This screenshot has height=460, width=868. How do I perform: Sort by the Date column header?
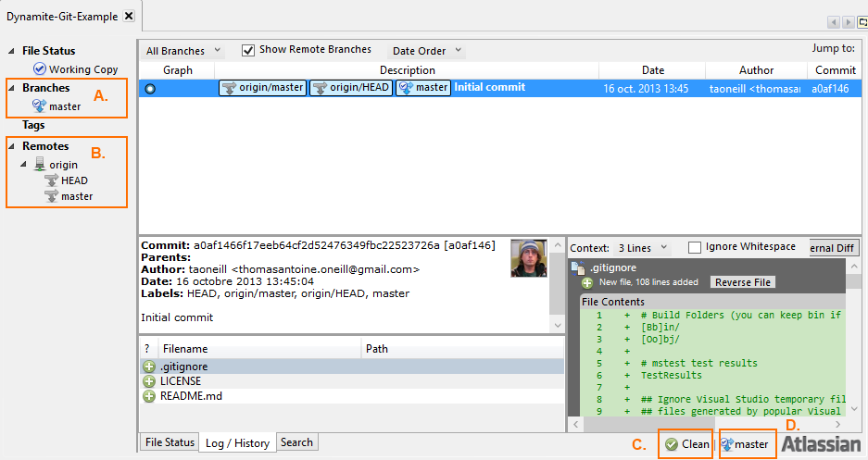tap(652, 70)
